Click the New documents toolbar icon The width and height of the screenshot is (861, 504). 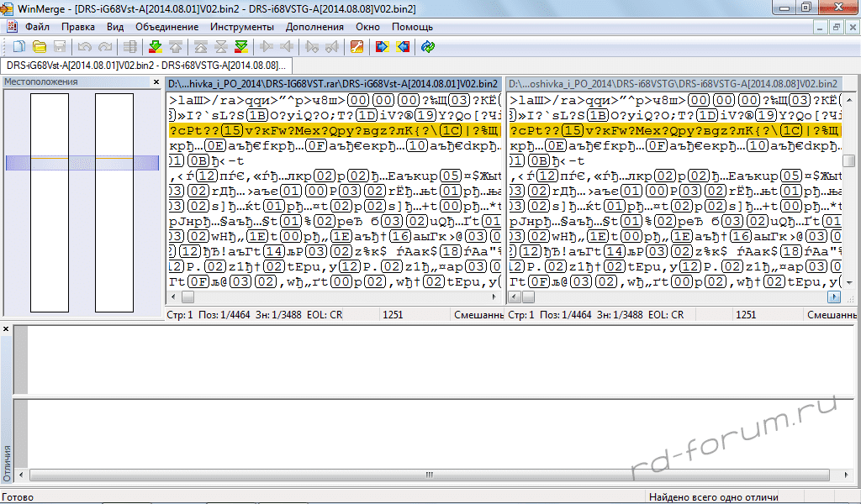[x=18, y=47]
